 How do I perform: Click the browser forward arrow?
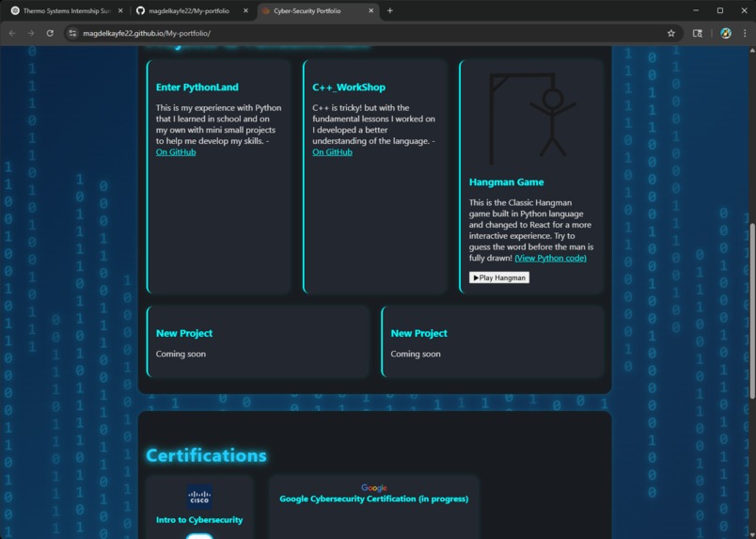(31, 33)
